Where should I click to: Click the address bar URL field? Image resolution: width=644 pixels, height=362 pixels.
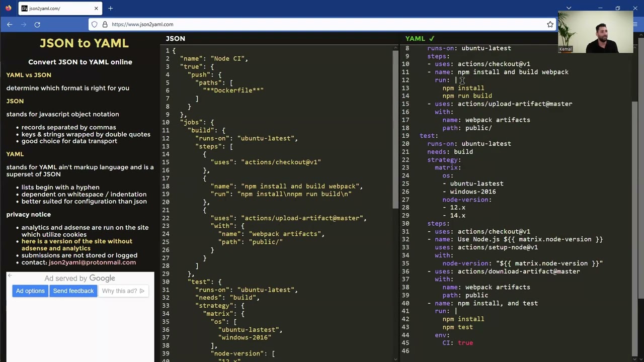[322, 24]
